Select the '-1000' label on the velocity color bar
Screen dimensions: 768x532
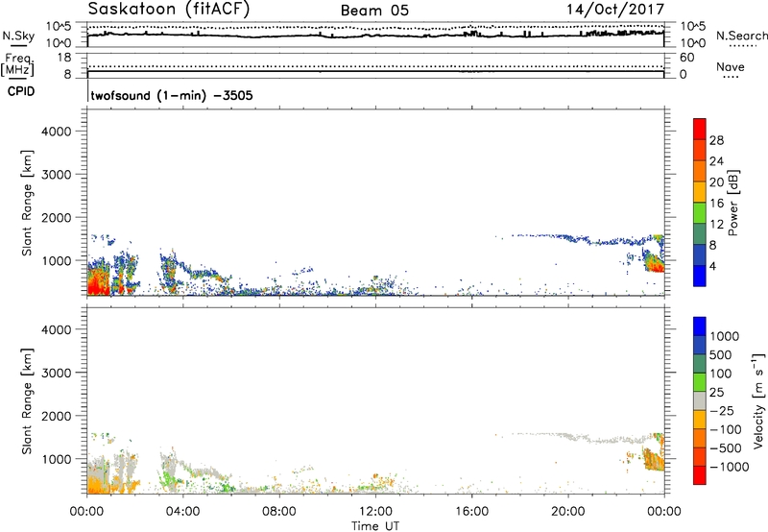coord(728,467)
